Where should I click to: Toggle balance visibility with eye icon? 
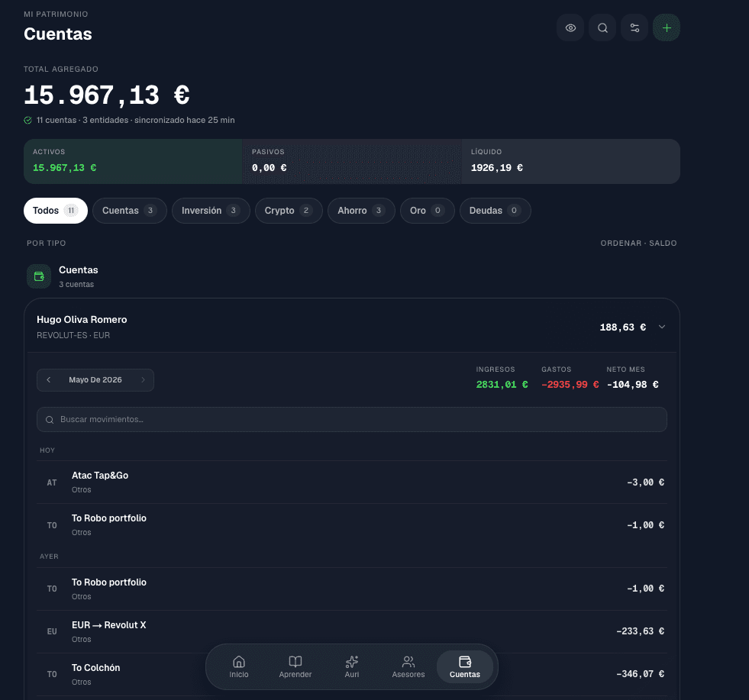point(570,27)
